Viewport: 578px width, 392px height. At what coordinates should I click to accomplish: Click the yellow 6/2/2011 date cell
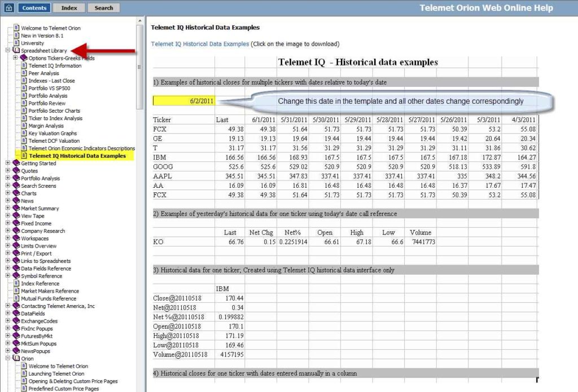click(183, 101)
